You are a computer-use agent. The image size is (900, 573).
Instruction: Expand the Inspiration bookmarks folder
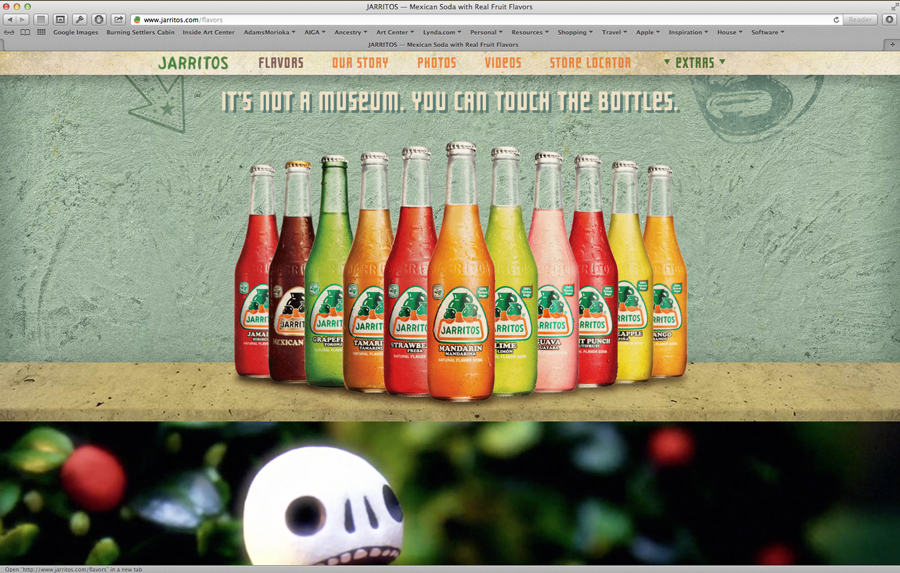pos(688,32)
